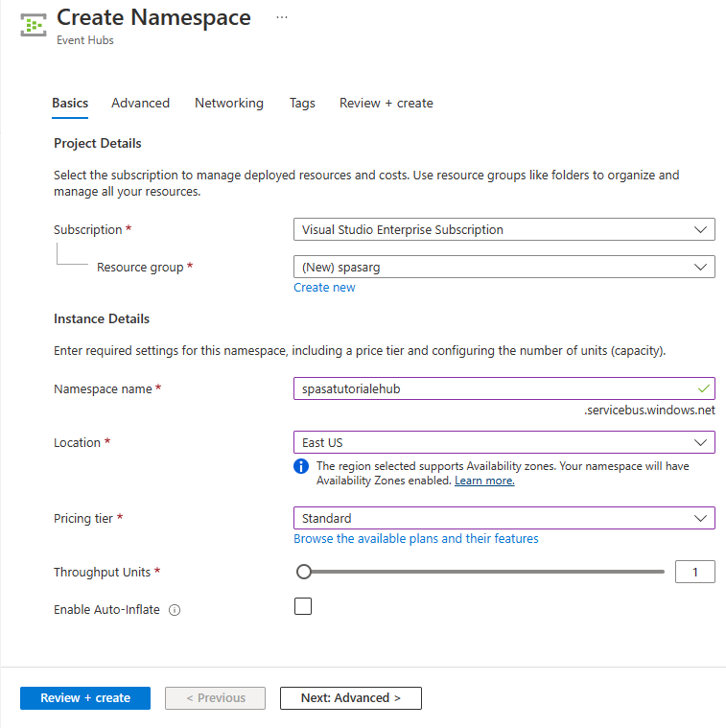Open the Networking tab
The image size is (726, 728).
point(228,103)
